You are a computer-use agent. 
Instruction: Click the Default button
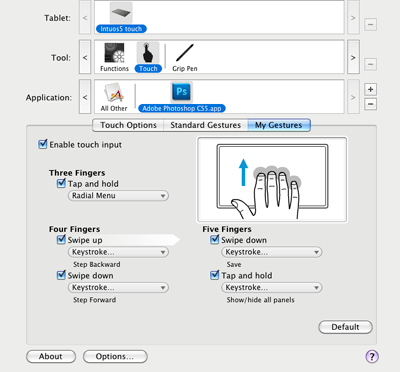click(x=345, y=327)
